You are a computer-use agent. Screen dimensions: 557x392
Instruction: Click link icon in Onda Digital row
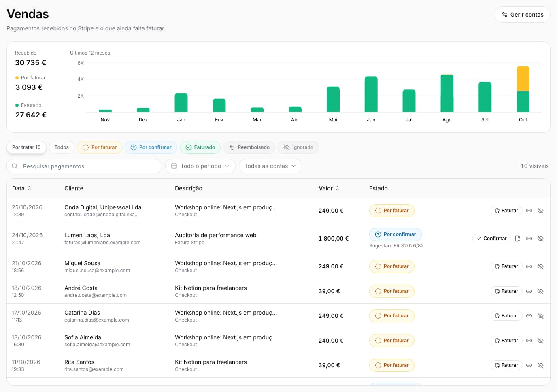(x=529, y=211)
